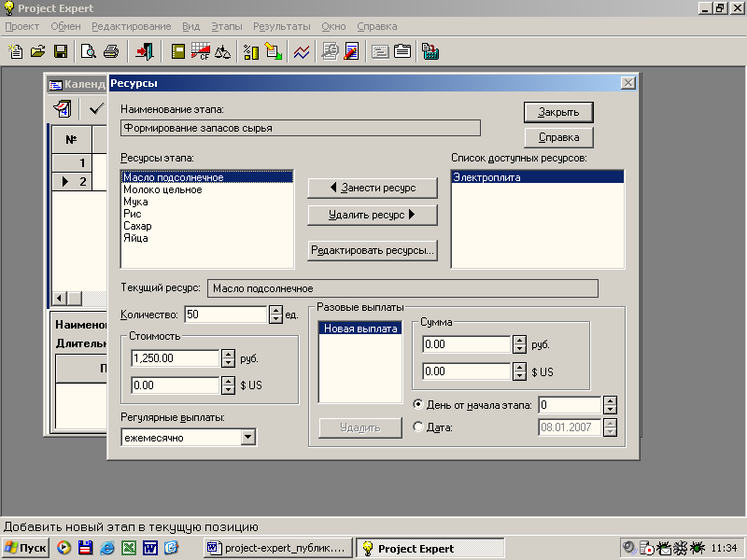Launch Excel from quick launch
The width and height of the screenshot is (747, 560).
pos(129,548)
